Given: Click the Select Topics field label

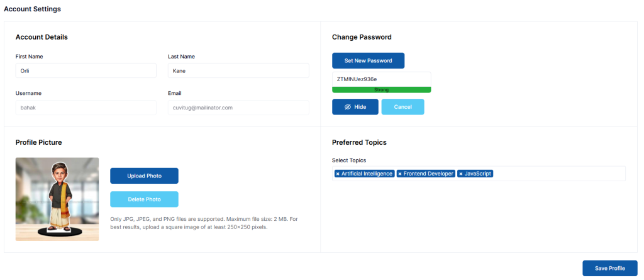Looking at the screenshot, I should pyautogui.click(x=349, y=160).
